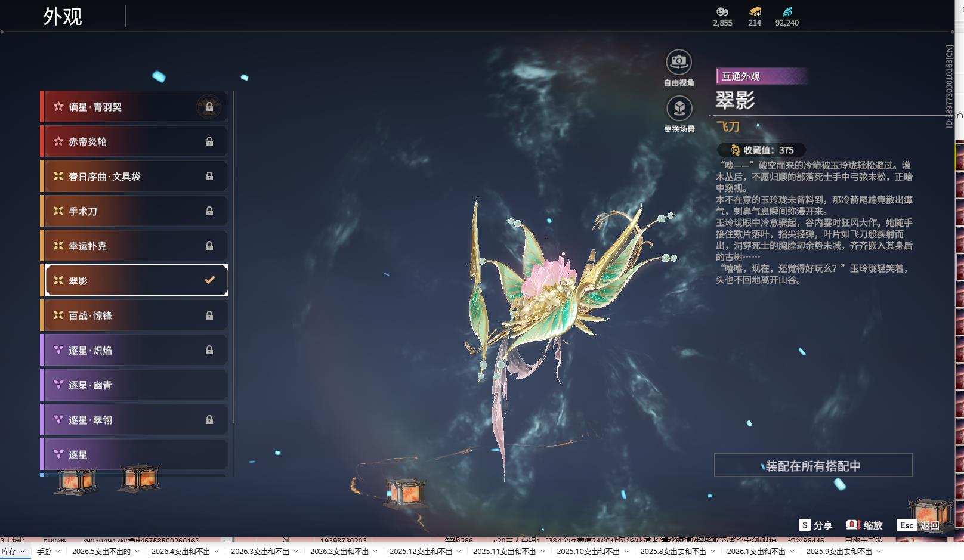Image resolution: width=964 pixels, height=560 pixels.
Task: Click the 收藏值 collection value icon
Action: 735,150
